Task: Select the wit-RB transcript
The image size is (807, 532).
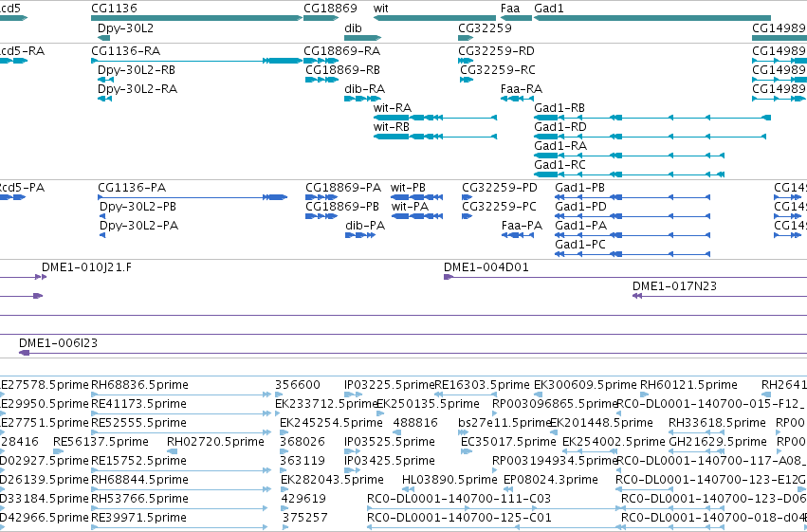Action: (435, 137)
